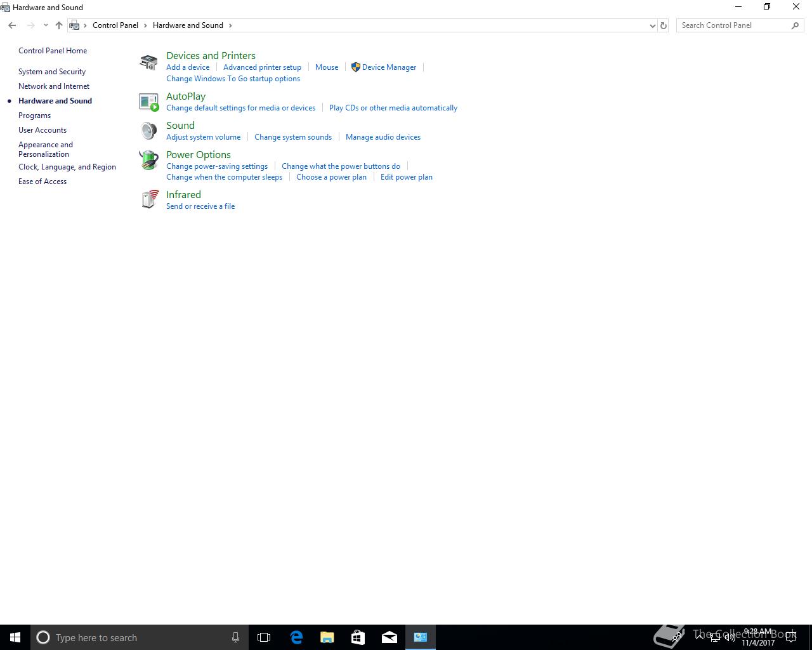Open Mouse settings link
Viewport: 812px width, 650px height.
(x=327, y=67)
